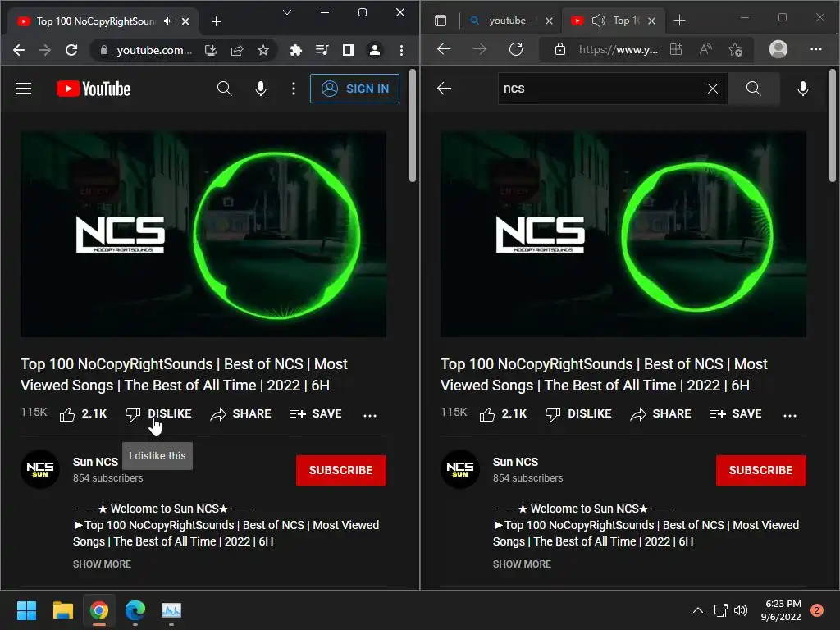Click Read aloud icon in Edge
The width and height of the screenshot is (840, 630).
pyautogui.click(x=705, y=49)
